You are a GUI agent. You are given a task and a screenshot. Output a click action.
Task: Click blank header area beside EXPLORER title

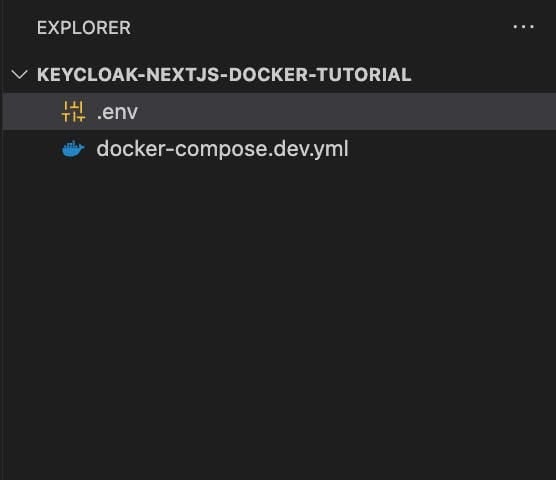[x=319, y=28]
